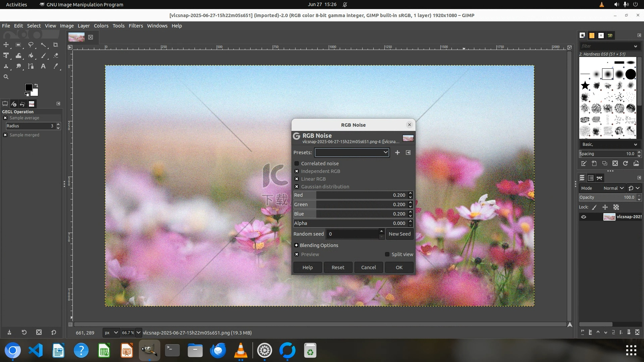Screen dimensions: 644x362
Task: Enable the Correlated noise checkbox
Action: click(x=297, y=164)
